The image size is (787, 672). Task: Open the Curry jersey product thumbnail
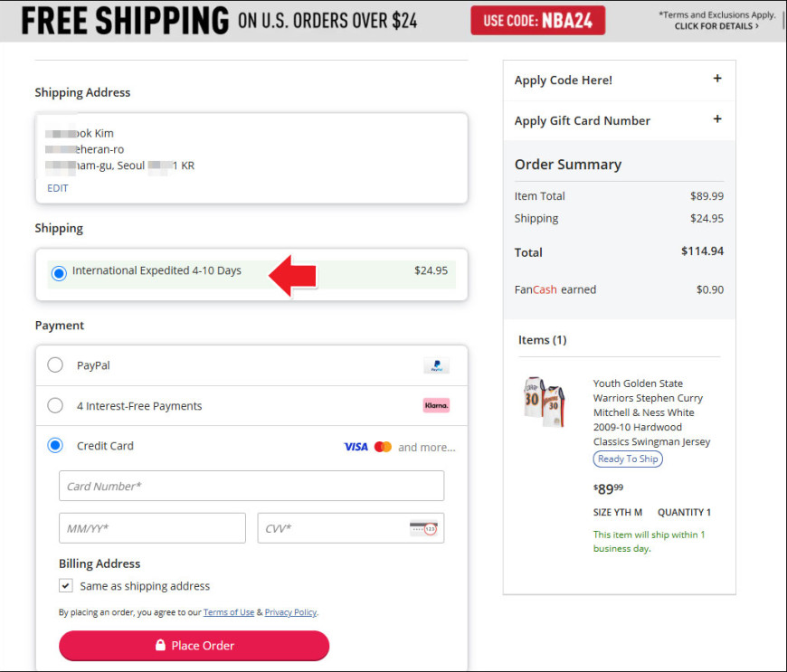(x=544, y=401)
